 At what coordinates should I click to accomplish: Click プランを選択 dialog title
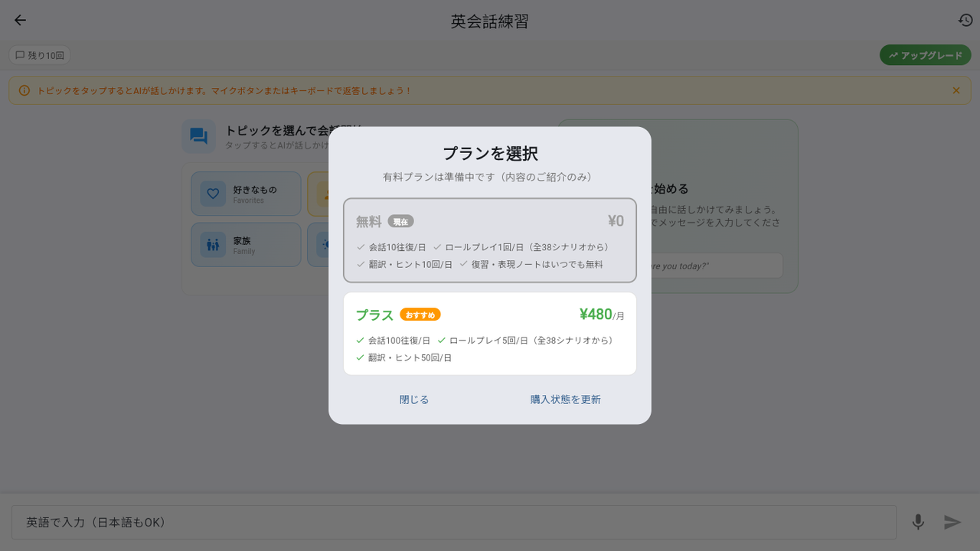point(490,153)
